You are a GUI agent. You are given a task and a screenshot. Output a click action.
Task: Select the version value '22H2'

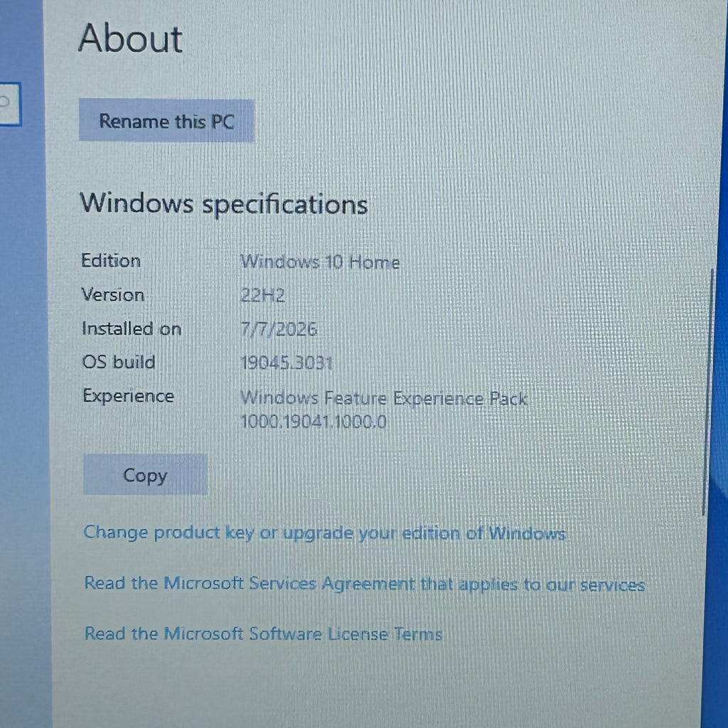click(x=263, y=295)
